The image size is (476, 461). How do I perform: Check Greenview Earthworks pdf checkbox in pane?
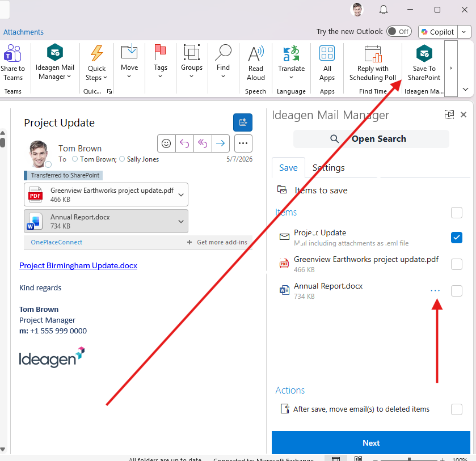click(456, 264)
